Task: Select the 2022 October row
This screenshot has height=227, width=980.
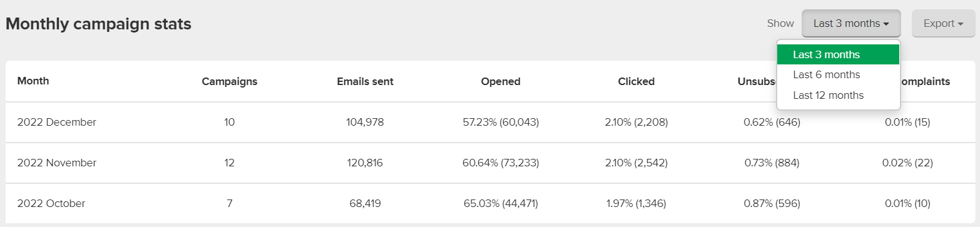Action: (x=491, y=203)
